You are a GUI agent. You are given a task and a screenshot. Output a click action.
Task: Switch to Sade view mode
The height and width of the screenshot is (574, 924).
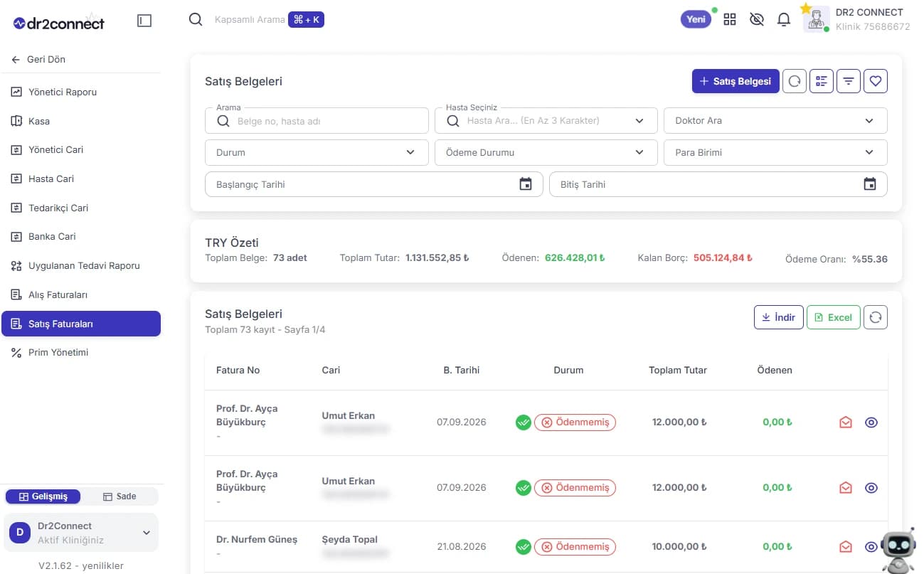pos(120,496)
